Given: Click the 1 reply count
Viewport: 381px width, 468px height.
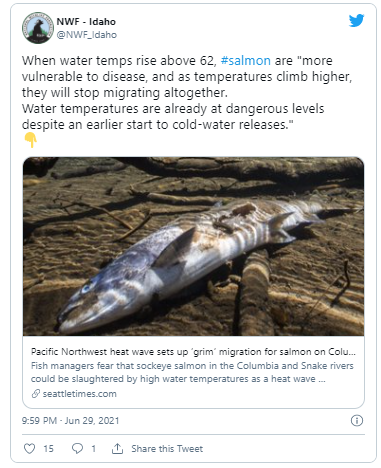Looking at the screenshot, I should pyautogui.click(x=94, y=449).
